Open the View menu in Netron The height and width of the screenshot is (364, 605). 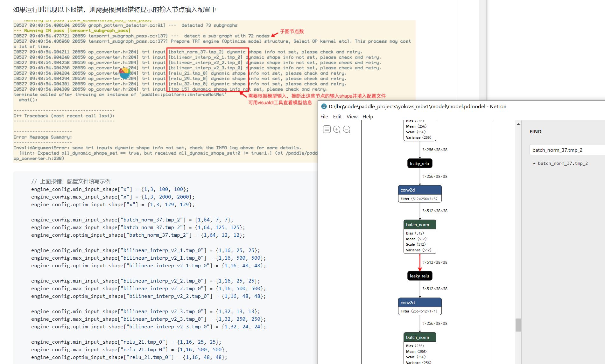(352, 116)
